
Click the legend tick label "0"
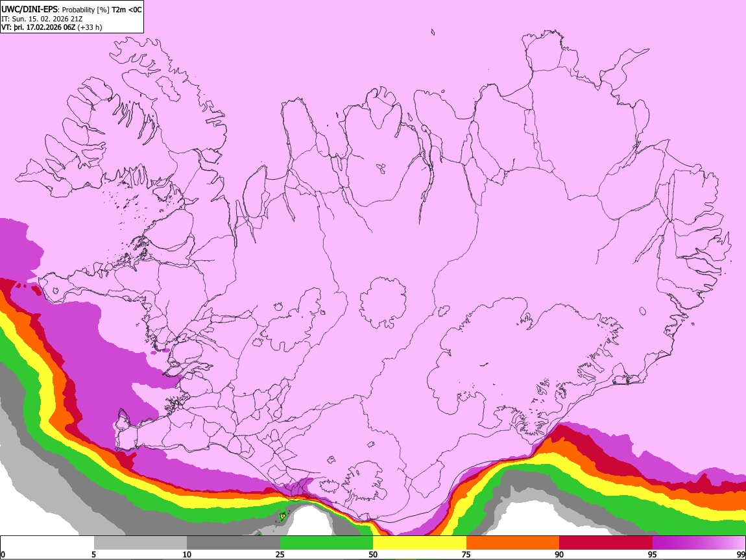3,555
